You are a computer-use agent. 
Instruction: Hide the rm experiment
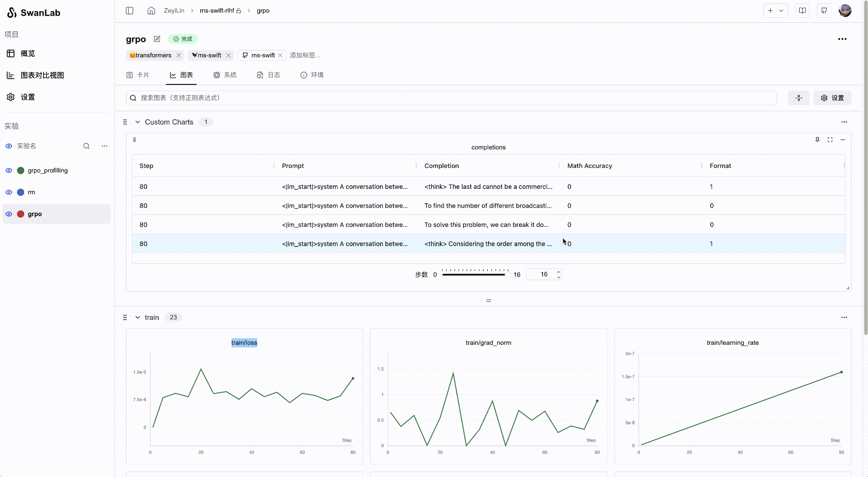tap(8, 192)
